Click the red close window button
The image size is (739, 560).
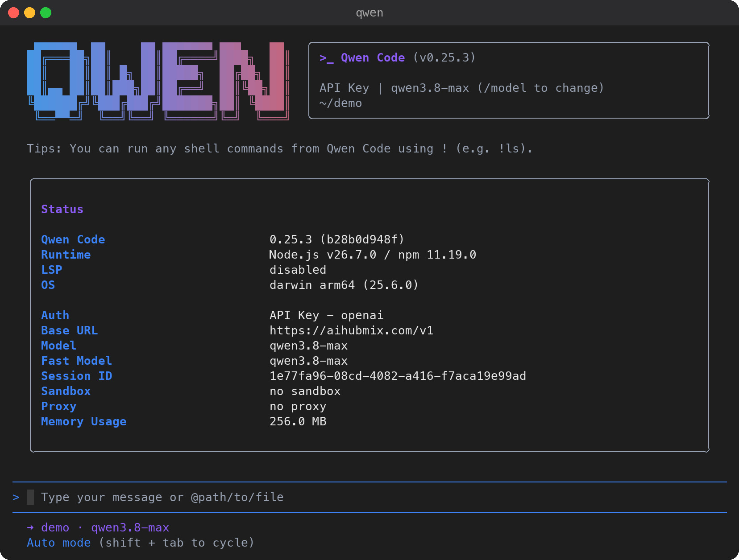pyautogui.click(x=14, y=13)
